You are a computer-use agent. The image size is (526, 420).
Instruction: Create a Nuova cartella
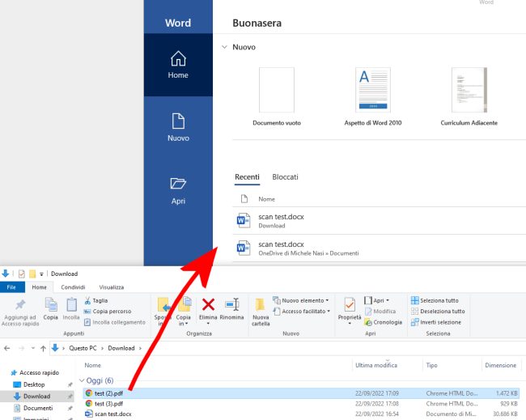click(x=261, y=312)
